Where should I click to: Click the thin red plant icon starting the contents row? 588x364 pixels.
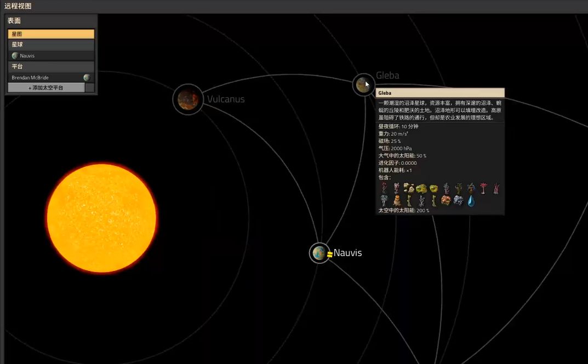[x=384, y=188]
